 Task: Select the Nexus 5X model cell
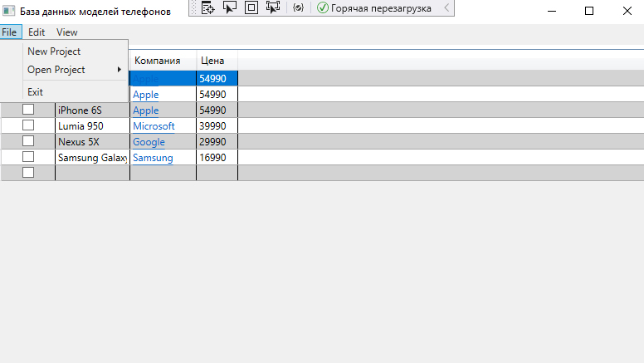tap(92, 142)
